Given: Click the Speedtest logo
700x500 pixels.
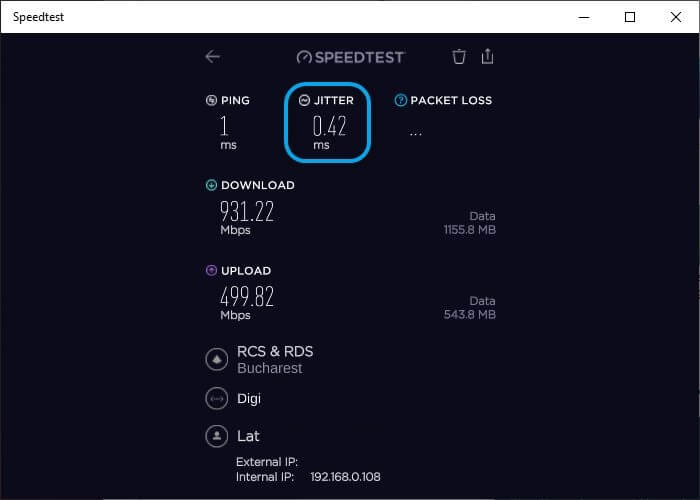Looking at the screenshot, I should coord(350,57).
